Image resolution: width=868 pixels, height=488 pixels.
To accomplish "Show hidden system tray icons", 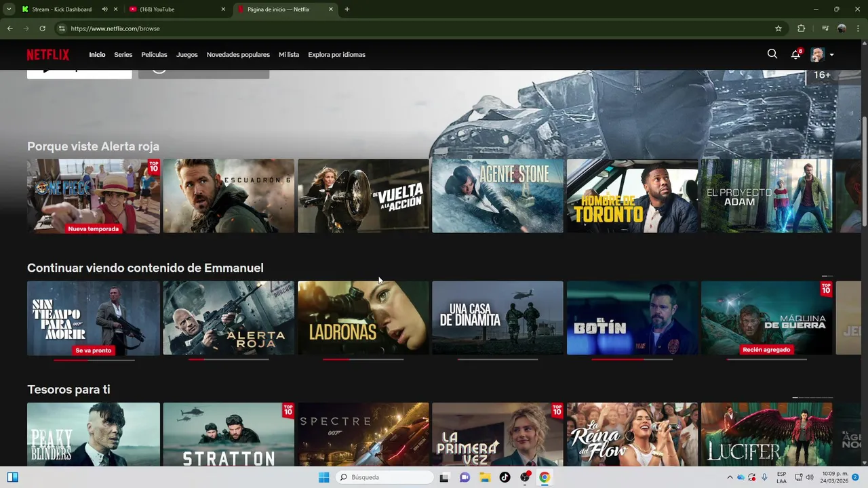I will click(x=730, y=477).
